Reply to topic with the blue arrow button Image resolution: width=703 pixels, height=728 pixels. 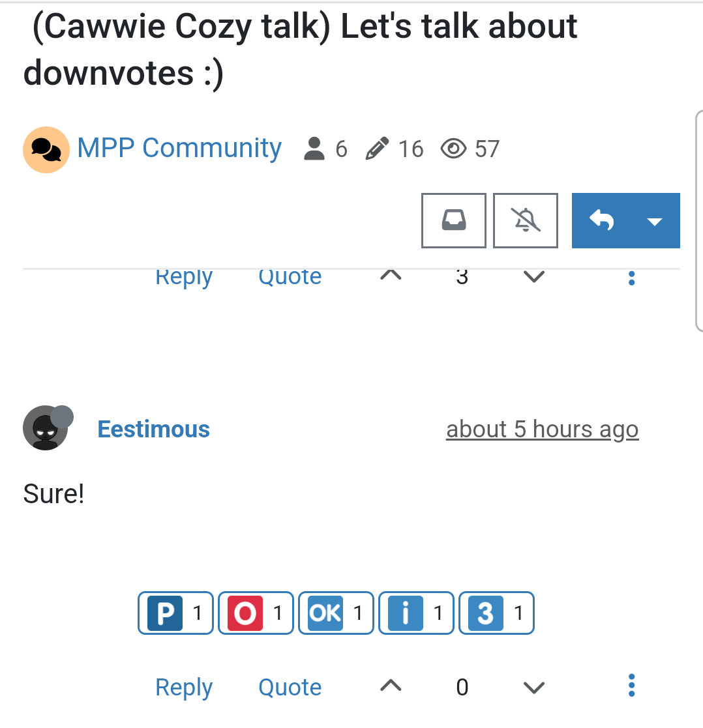(601, 220)
